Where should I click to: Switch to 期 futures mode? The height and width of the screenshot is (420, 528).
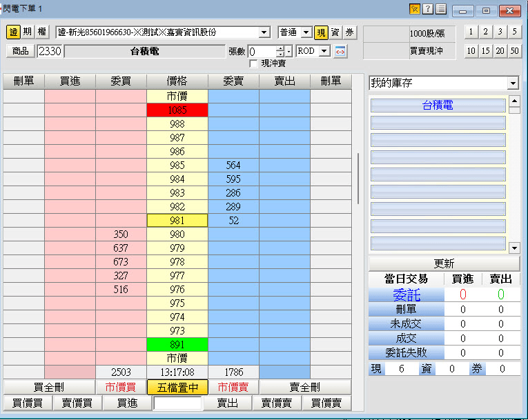28,32
